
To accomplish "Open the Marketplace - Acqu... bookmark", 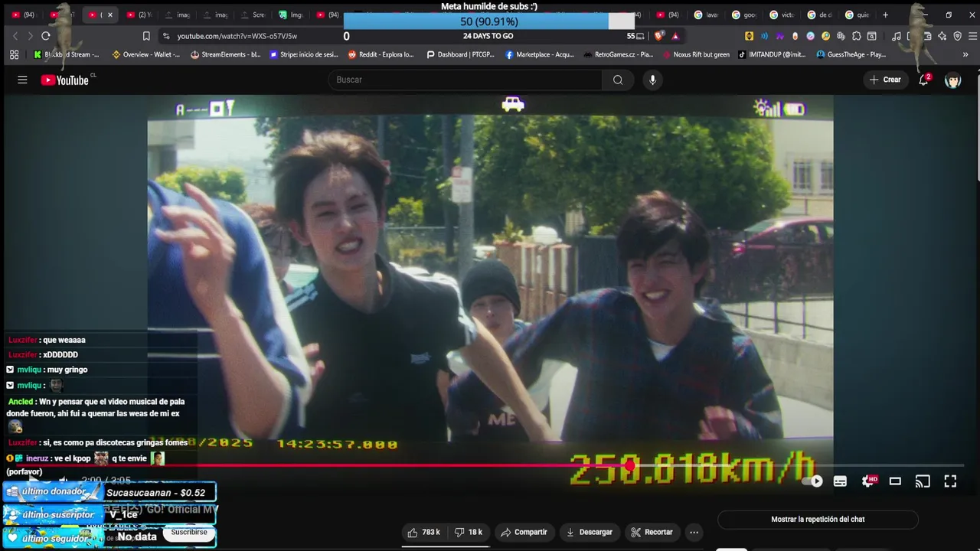I will [x=539, y=54].
